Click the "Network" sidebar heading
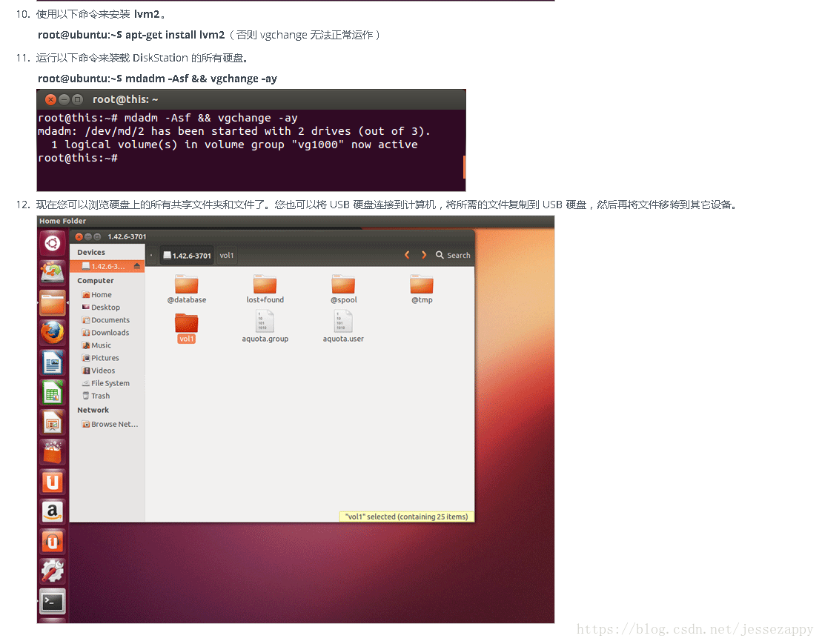Viewport: 822px width, 644px height. pyautogui.click(x=93, y=410)
